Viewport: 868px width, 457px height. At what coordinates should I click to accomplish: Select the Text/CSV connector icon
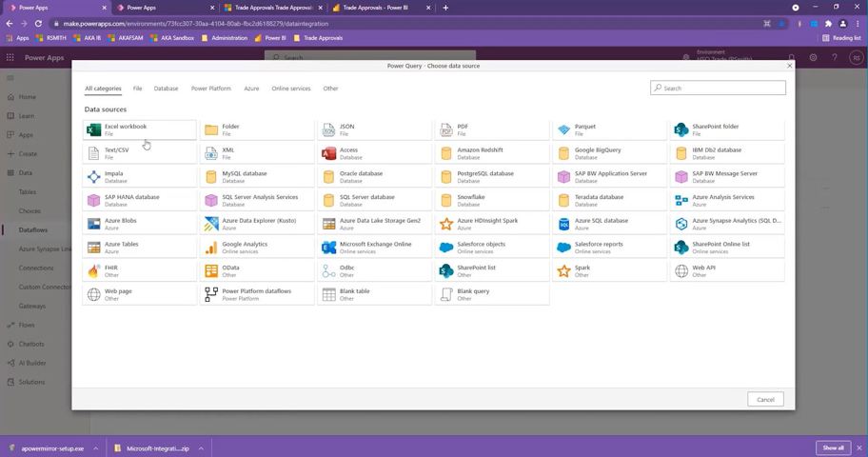[94, 153]
